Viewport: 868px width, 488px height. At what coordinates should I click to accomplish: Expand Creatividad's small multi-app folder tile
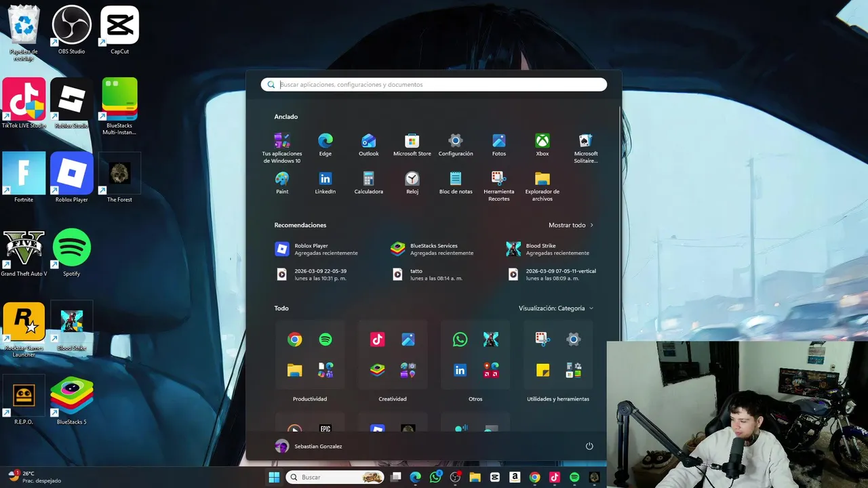[x=408, y=370]
